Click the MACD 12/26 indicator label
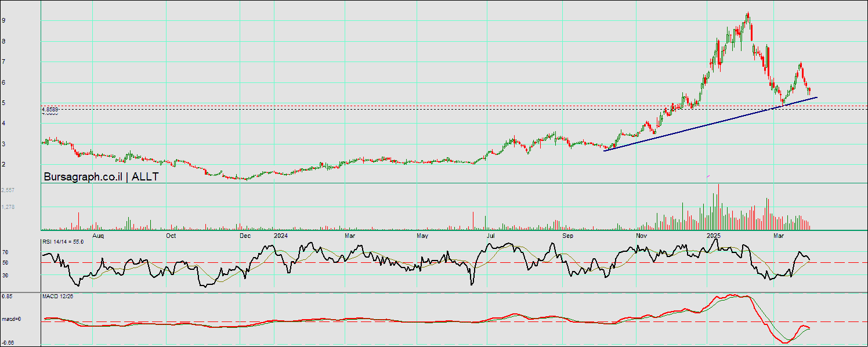 [57, 297]
